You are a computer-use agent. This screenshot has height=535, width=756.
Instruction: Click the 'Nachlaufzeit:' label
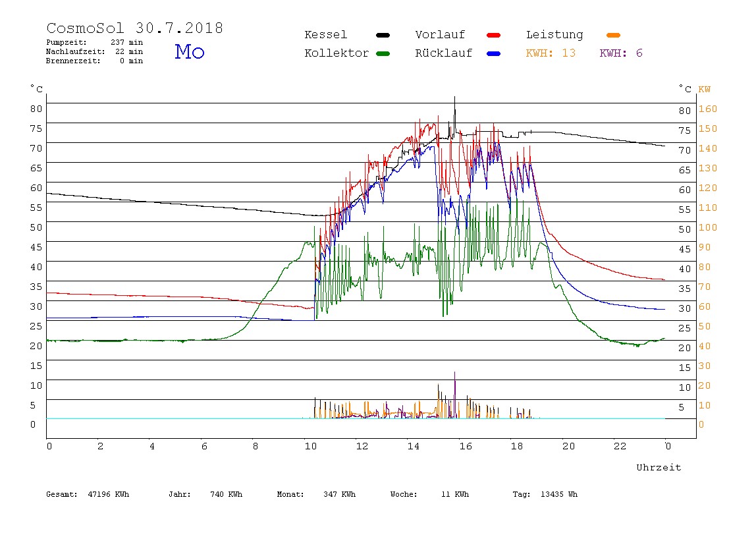click(76, 51)
